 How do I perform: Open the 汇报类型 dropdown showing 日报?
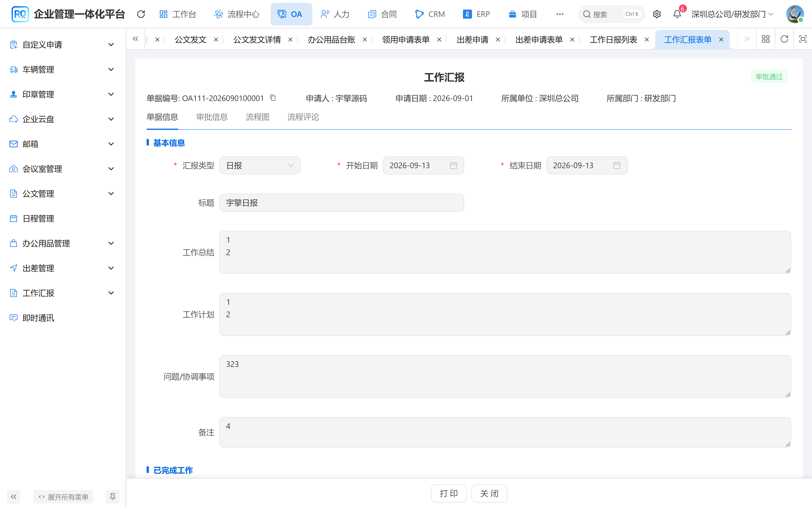260,165
